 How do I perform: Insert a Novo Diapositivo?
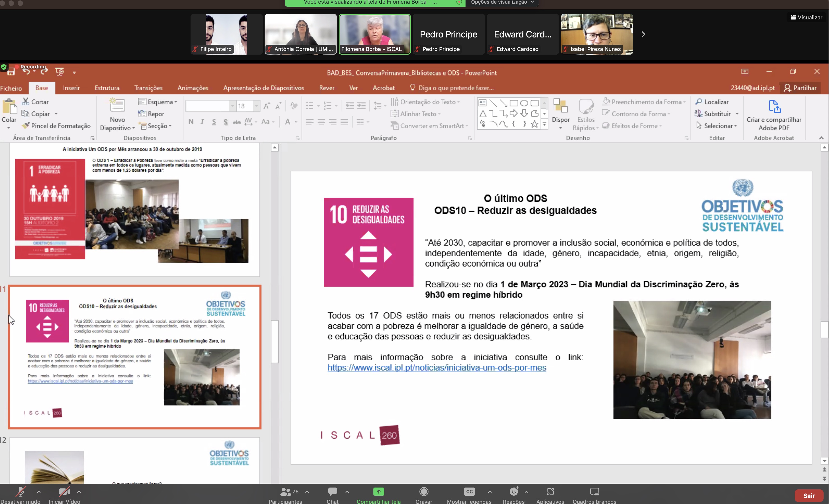(x=117, y=115)
